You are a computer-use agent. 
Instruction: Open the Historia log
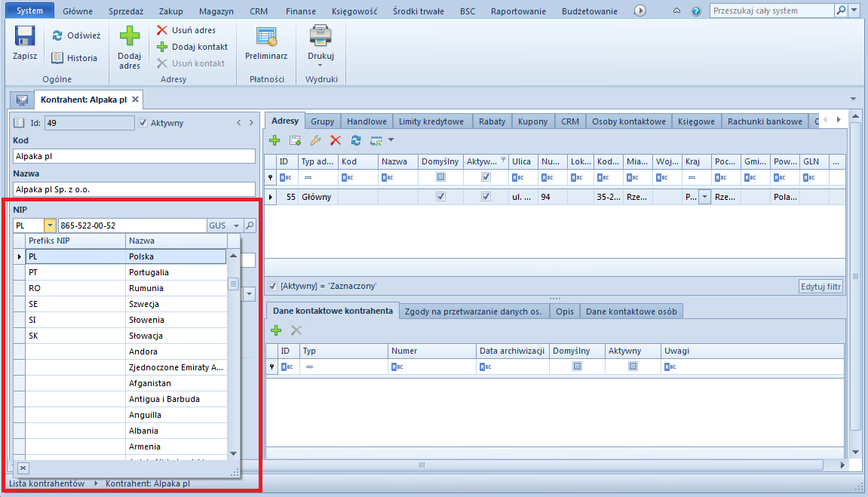[74, 58]
